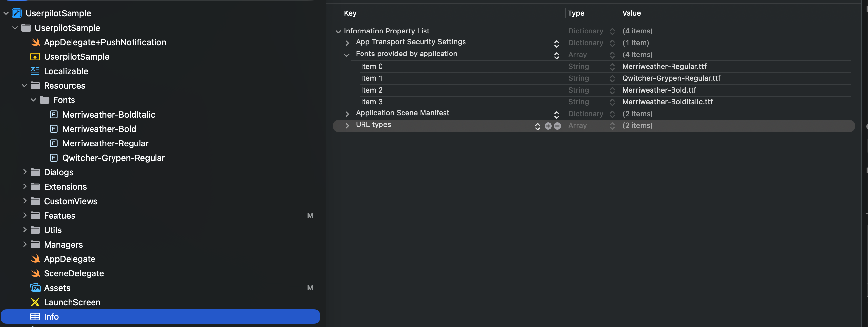868x327 pixels.
Task: Click the Key column header
Action: point(350,13)
